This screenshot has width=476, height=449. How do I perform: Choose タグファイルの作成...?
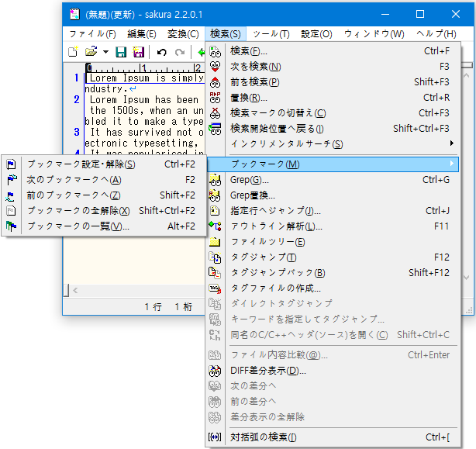pos(333,288)
